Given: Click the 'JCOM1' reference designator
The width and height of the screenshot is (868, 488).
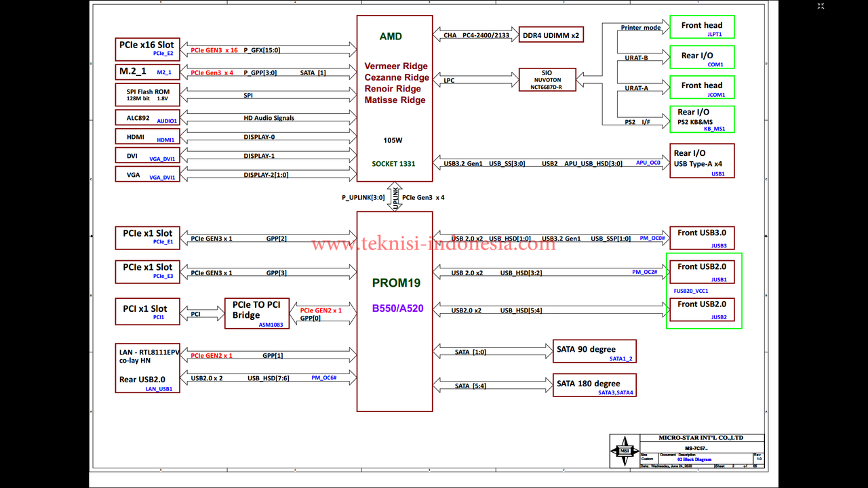Looking at the screenshot, I should [716, 95].
